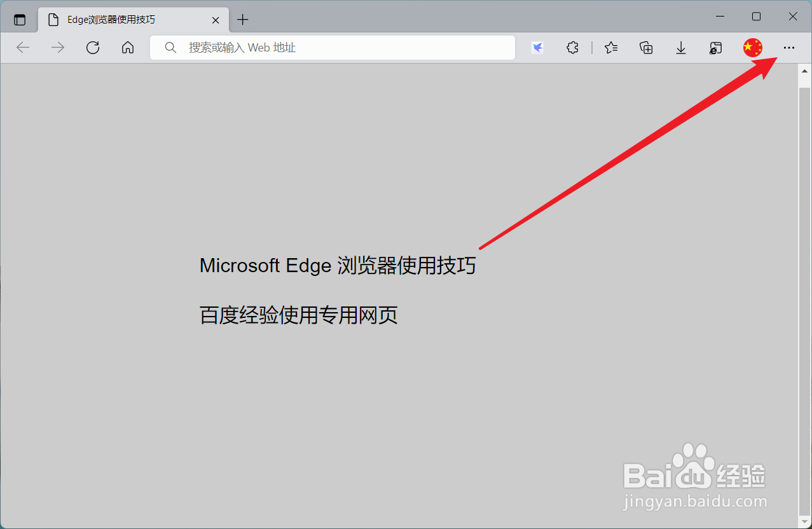Select the Edge浏览器使用技巧 tab
The image size is (812, 529).
coord(132,20)
